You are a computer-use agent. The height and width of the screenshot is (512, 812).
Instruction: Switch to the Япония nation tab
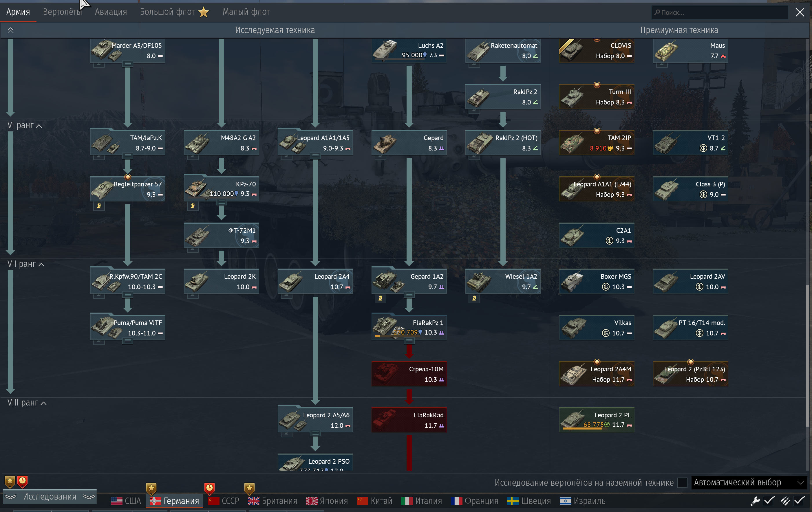pos(327,501)
